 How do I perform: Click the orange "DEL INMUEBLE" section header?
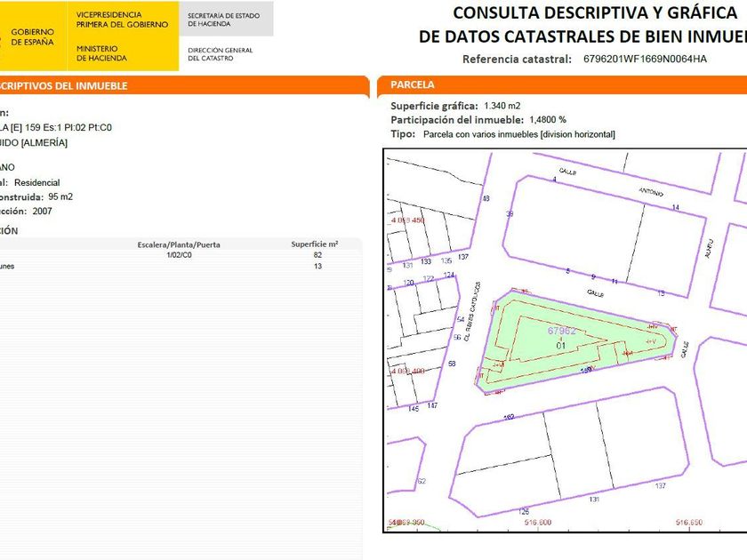pyautogui.click(x=184, y=85)
